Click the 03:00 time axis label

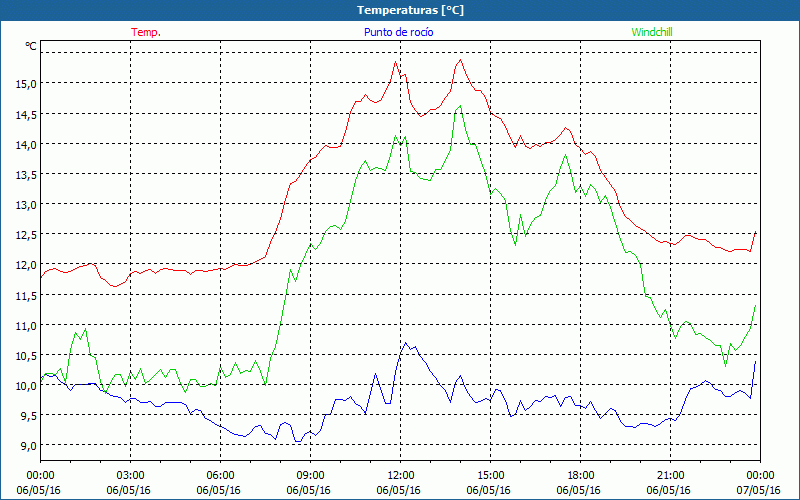tap(130, 476)
